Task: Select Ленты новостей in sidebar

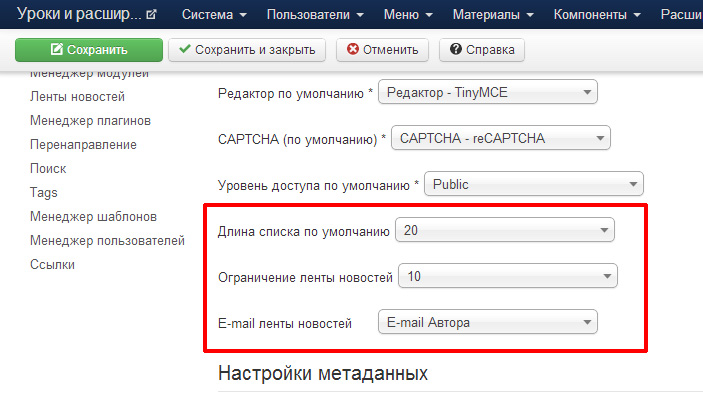Action: click(77, 97)
